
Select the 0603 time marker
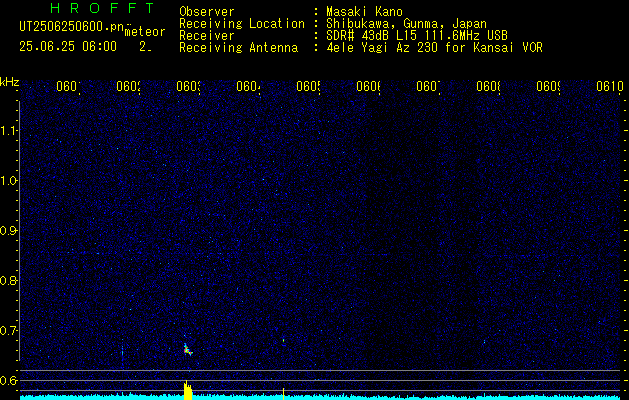[x=189, y=87]
